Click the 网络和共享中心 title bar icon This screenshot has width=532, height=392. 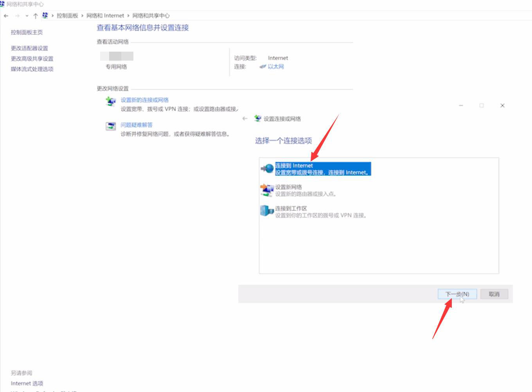point(2,4)
